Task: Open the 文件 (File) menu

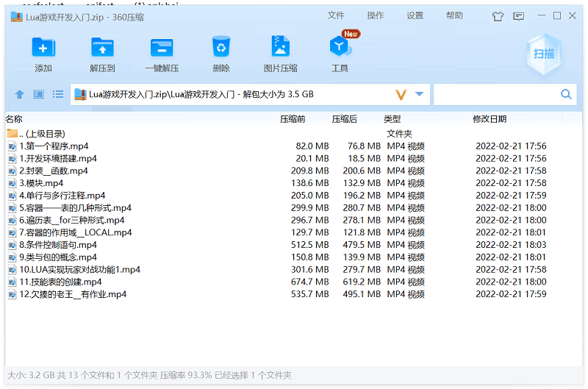Action: (x=336, y=15)
